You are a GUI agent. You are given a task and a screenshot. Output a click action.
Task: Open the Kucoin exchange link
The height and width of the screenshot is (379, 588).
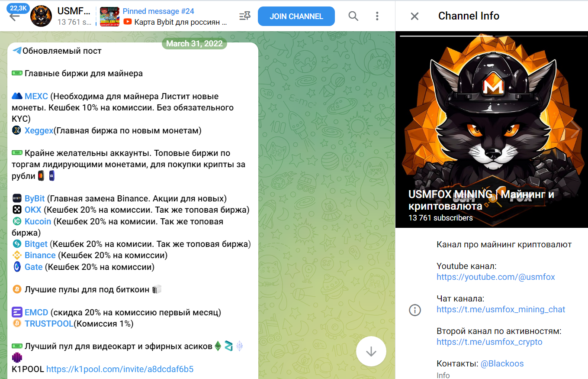(x=38, y=221)
